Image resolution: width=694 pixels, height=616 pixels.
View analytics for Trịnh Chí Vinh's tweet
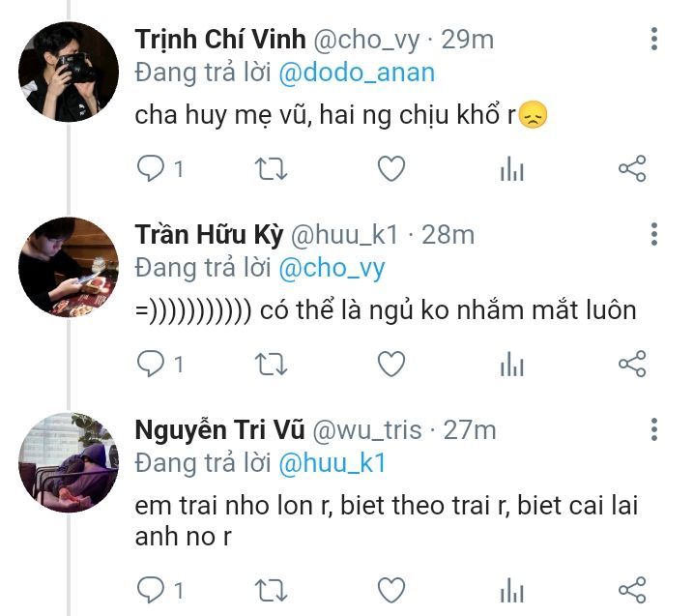[511, 169]
